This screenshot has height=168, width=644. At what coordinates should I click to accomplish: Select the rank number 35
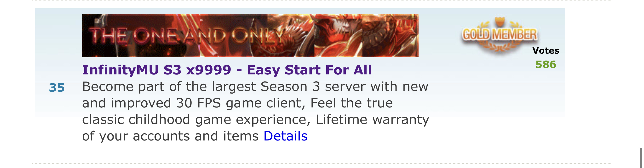pos(57,88)
